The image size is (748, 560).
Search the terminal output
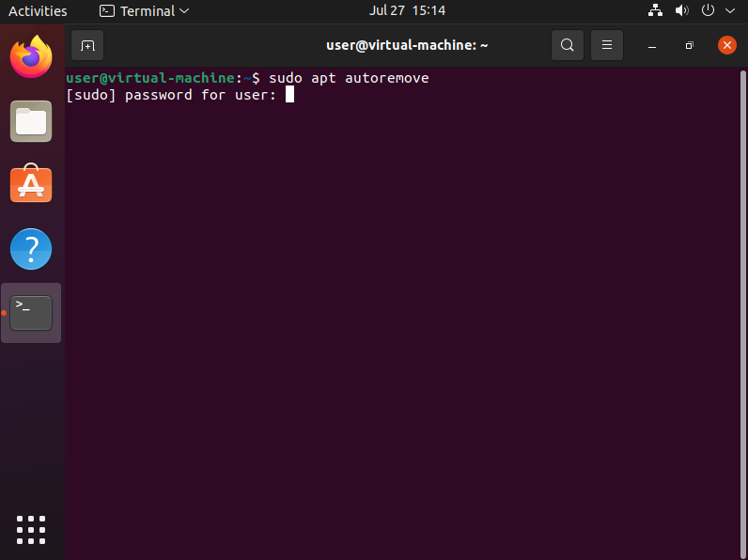click(567, 45)
